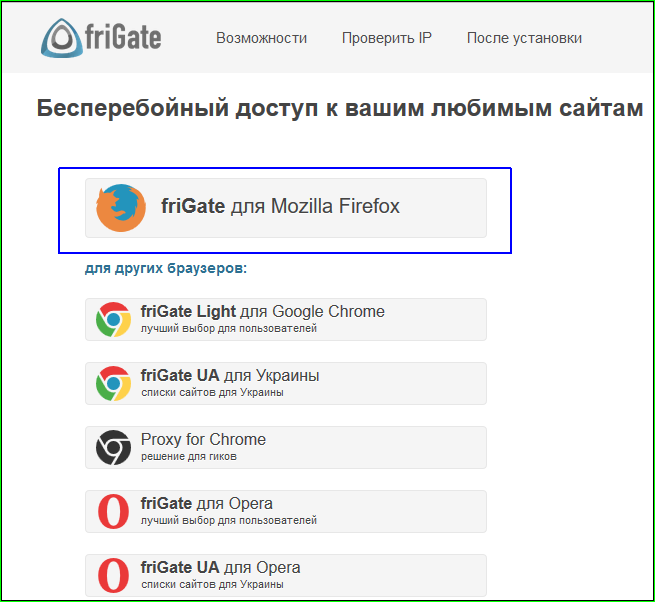This screenshot has height=602, width=655.
Task: Select friGate UA для Украины button
Action: coord(286,384)
